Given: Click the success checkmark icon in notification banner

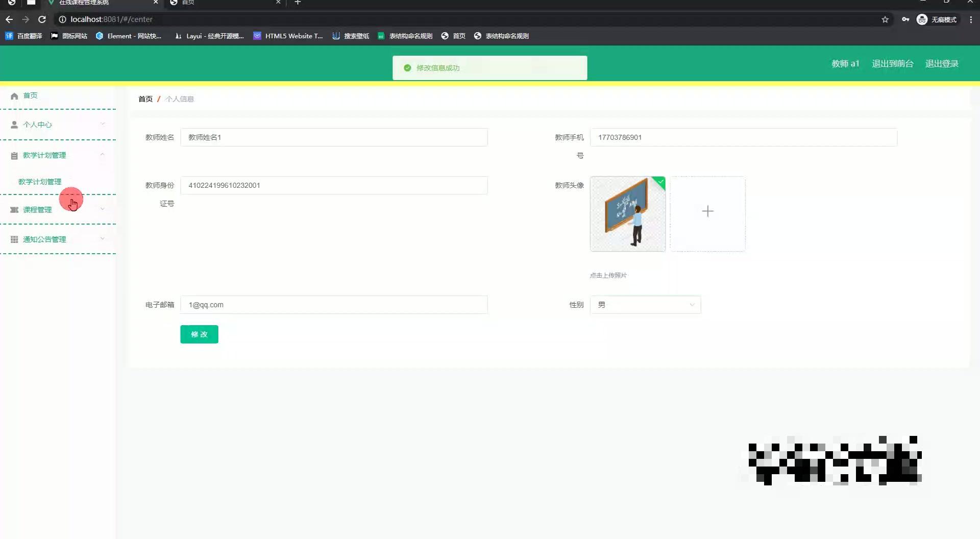Looking at the screenshot, I should [x=407, y=67].
